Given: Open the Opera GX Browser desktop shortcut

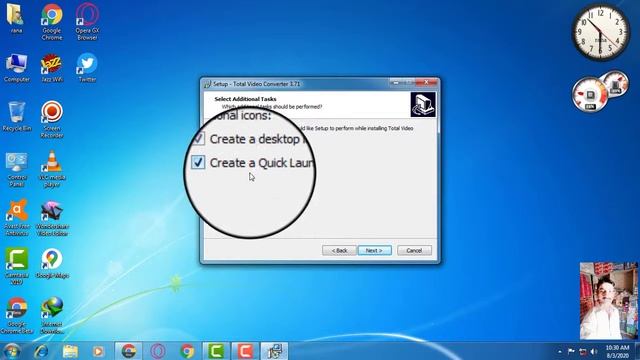Looking at the screenshot, I should [x=87, y=21].
